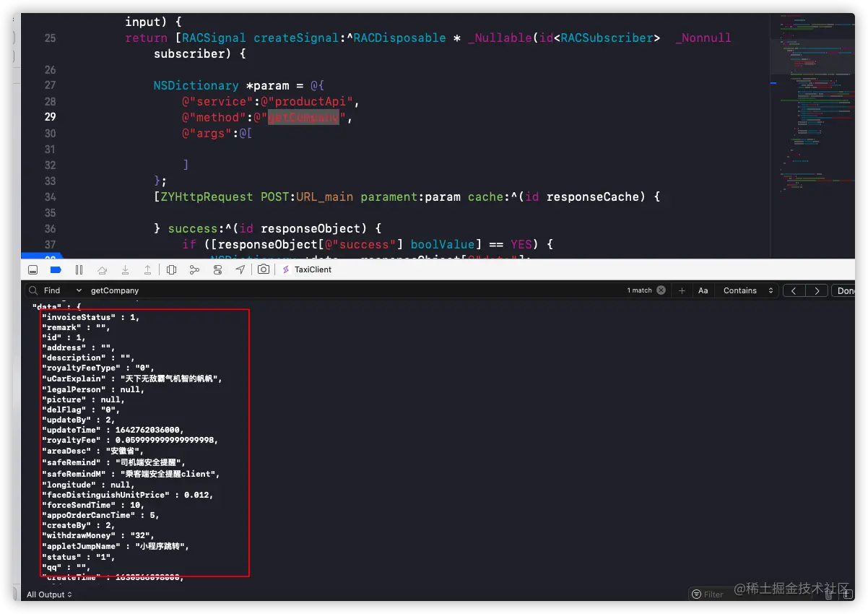Click "uCarExplain" console line
This screenshot has width=868, height=614.
click(132, 379)
